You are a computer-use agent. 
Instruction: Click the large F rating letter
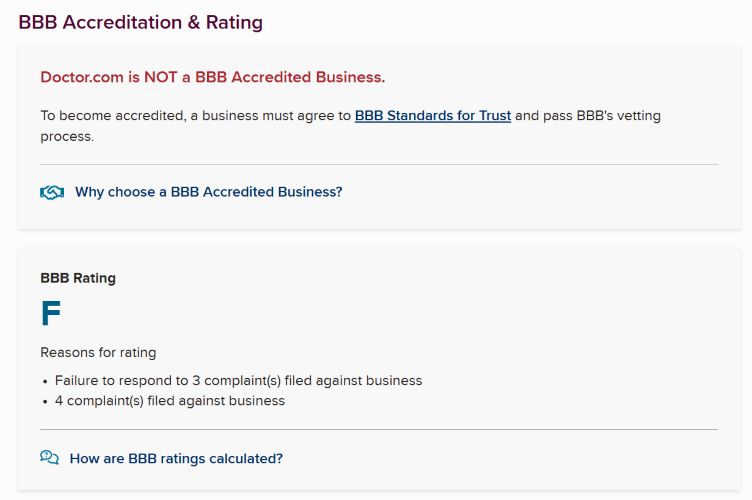(x=51, y=315)
